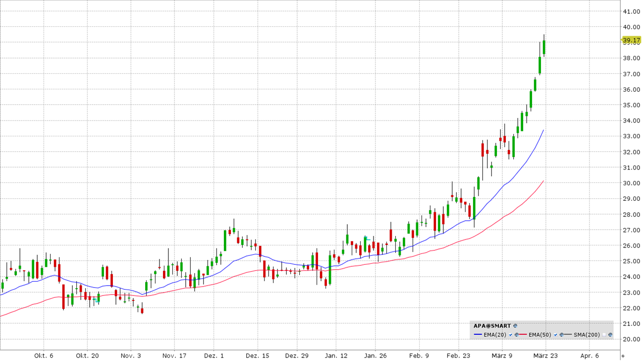Click the small arrow icon at time axis corner
The image size is (644, 362).
point(623,356)
